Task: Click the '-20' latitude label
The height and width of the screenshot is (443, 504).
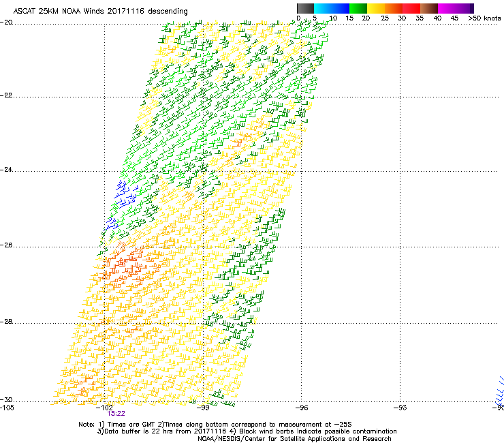Action: 6,22
